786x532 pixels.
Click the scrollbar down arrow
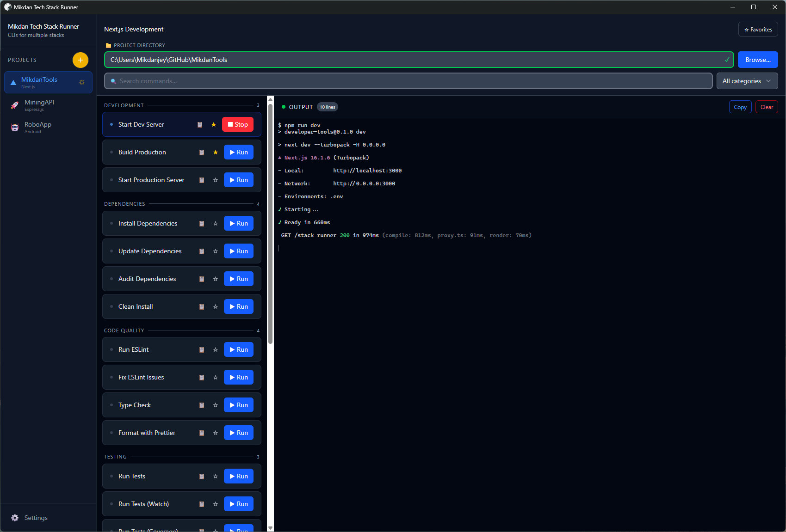(271, 528)
